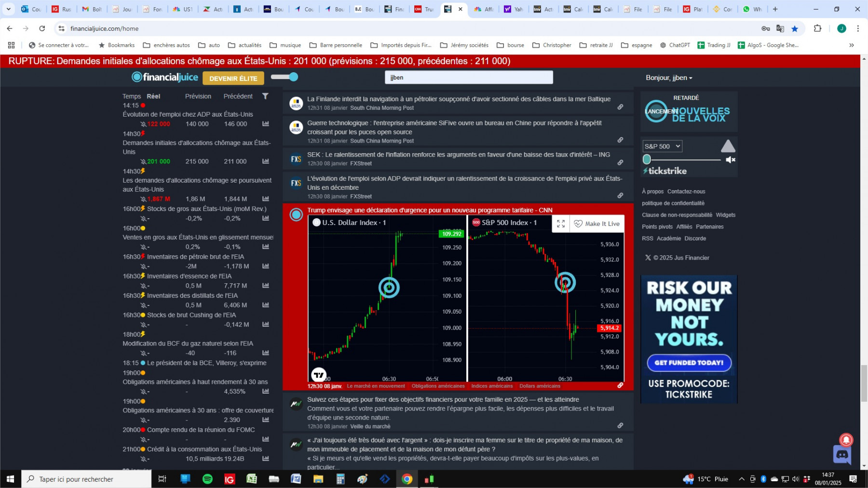The width and height of the screenshot is (868, 488).
Task: Open the Bonjour, jjben account dropdown
Action: (669, 78)
